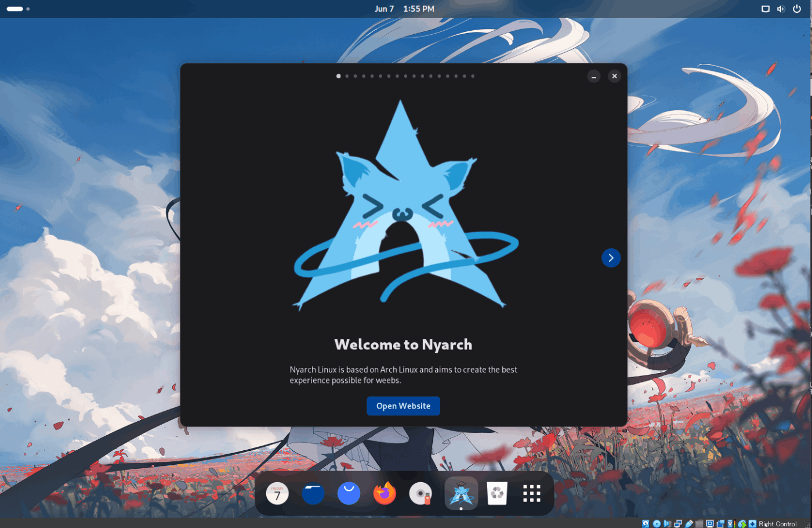
Task: Open the calendar app in dock
Action: (x=277, y=494)
